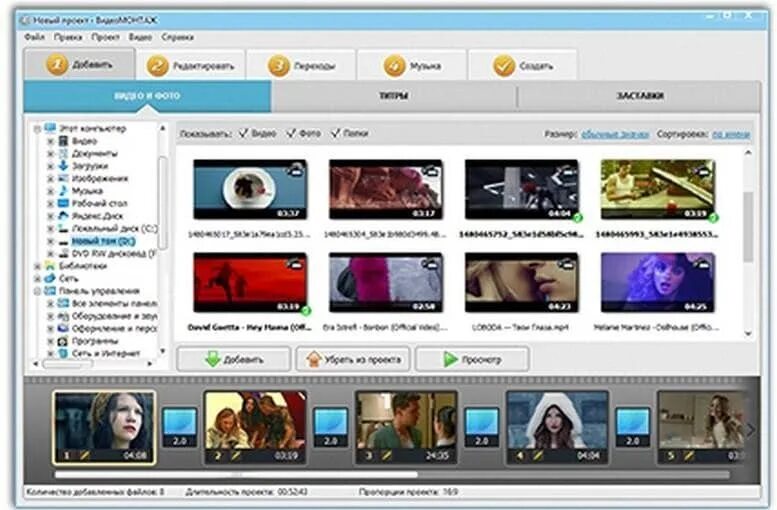Collapse the Панель управления tree node
Viewport: 777px width, 510px height.
click(x=37, y=291)
